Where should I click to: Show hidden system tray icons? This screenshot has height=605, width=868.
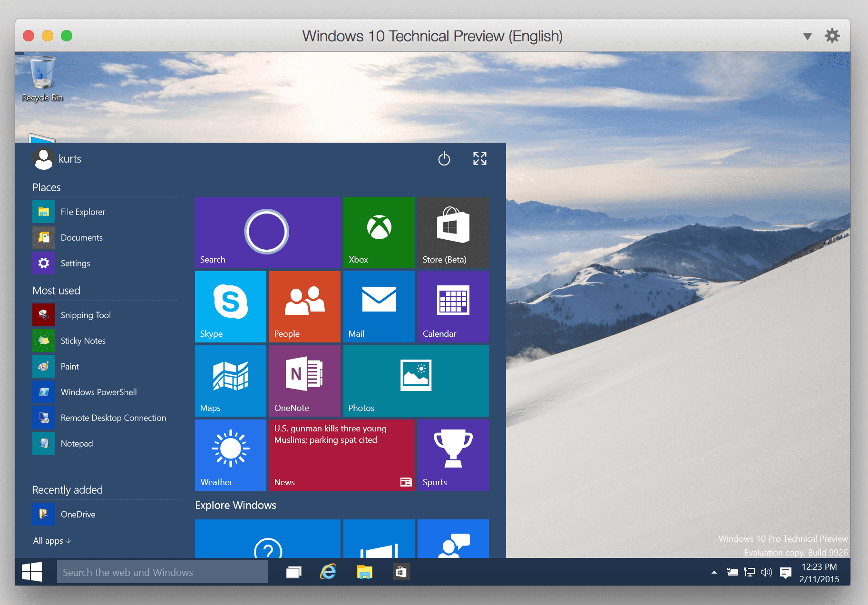(x=714, y=572)
